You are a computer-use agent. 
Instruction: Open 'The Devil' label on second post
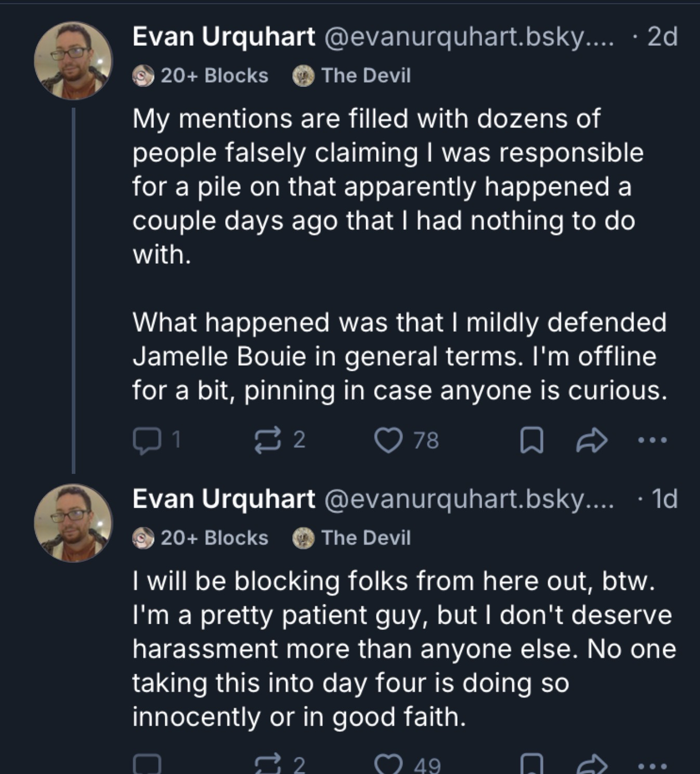point(352,538)
